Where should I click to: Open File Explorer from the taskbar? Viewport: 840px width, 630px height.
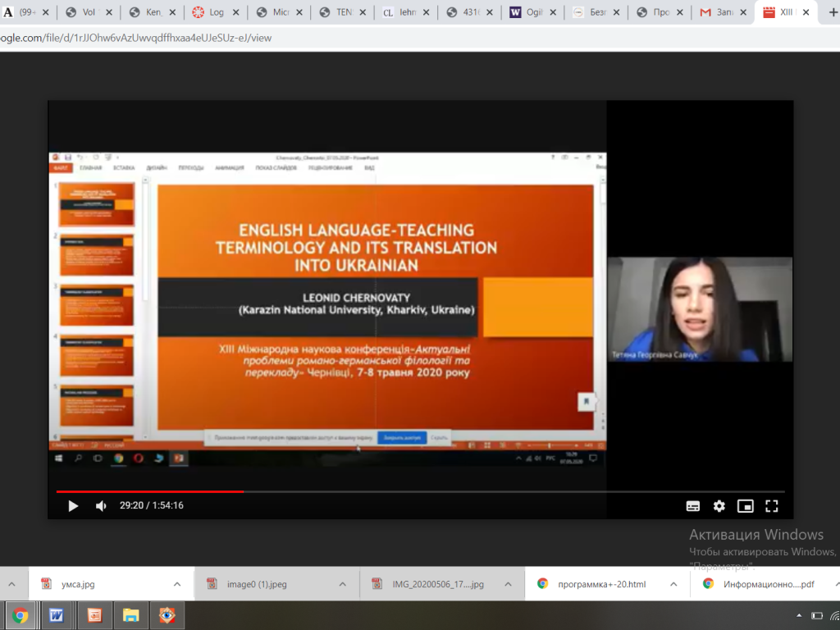[x=130, y=616]
